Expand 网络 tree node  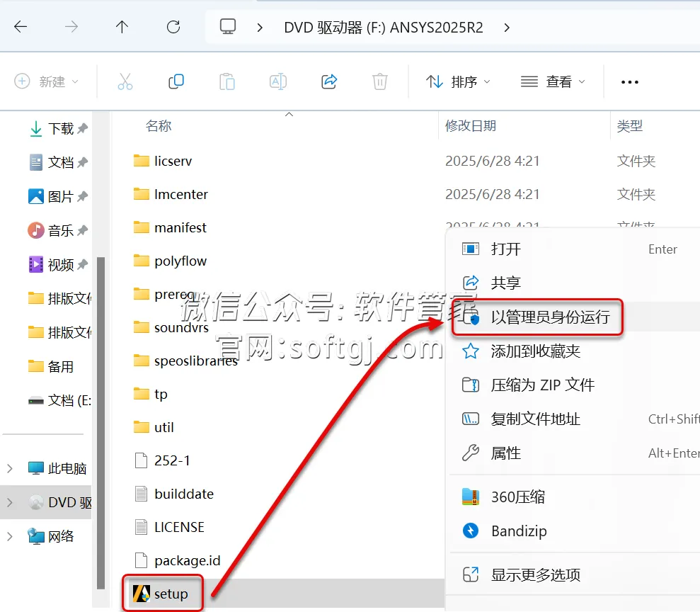tap(10, 536)
